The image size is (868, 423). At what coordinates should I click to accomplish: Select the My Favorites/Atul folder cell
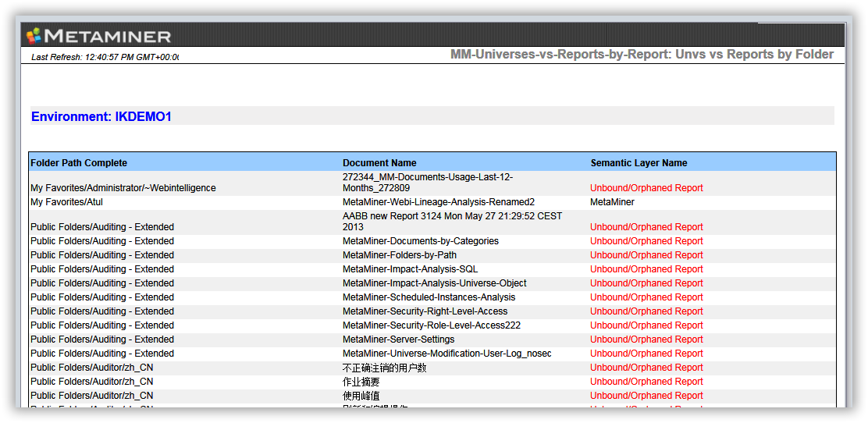(66, 202)
